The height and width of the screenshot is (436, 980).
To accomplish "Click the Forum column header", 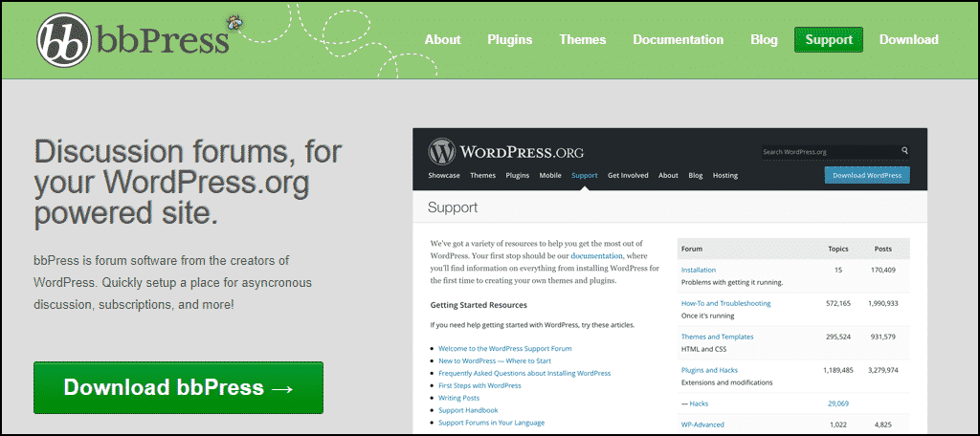I will click(691, 249).
